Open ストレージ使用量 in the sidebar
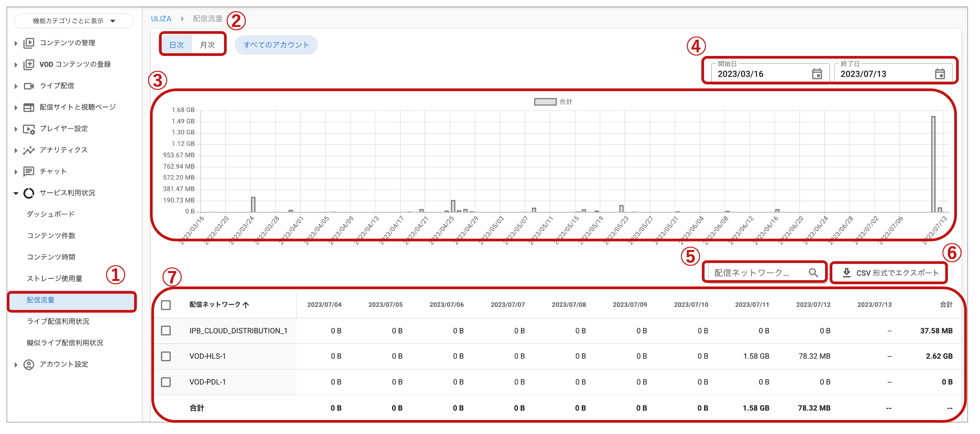 [x=55, y=279]
